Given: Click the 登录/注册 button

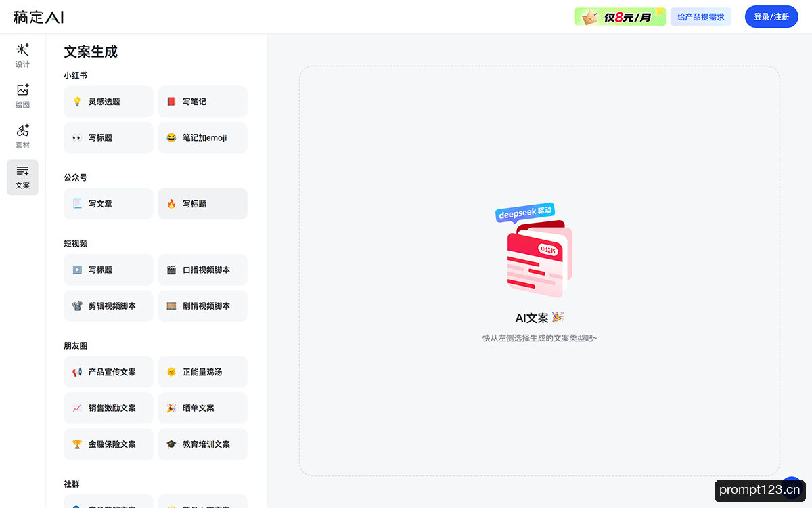Looking at the screenshot, I should pos(771,17).
